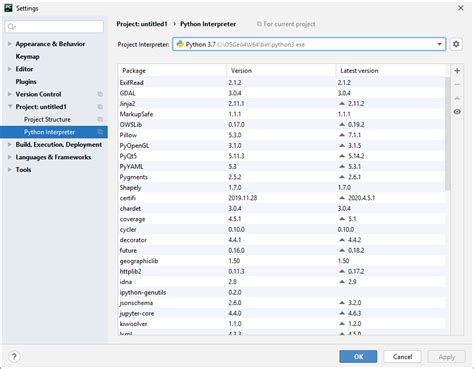The width and height of the screenshot is (474, 369).
Task: Select the future package row
Action: [x=282, y=251]
